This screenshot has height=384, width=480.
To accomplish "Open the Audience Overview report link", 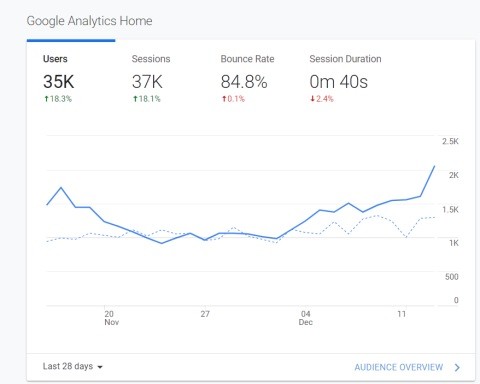I will pos(399,367).
